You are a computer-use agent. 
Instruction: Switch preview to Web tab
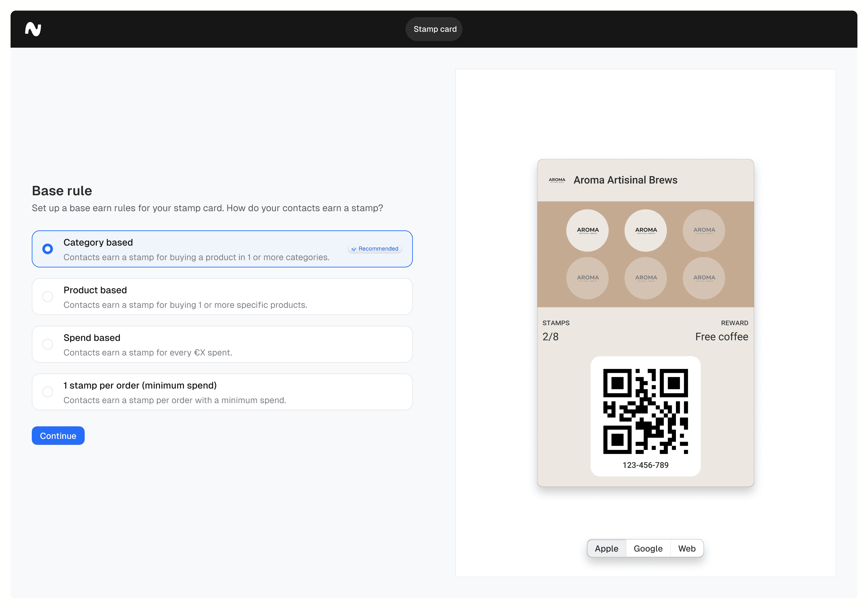click(x=687, y=549)
